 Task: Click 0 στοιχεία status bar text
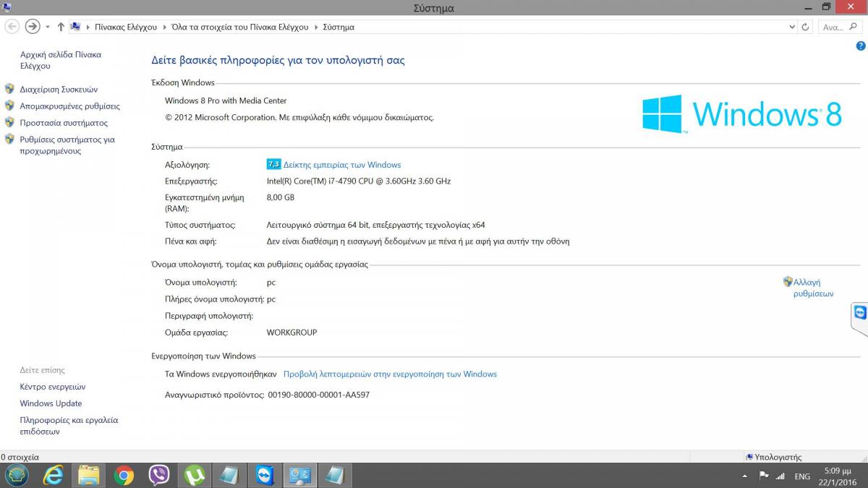tap(20, 457)
